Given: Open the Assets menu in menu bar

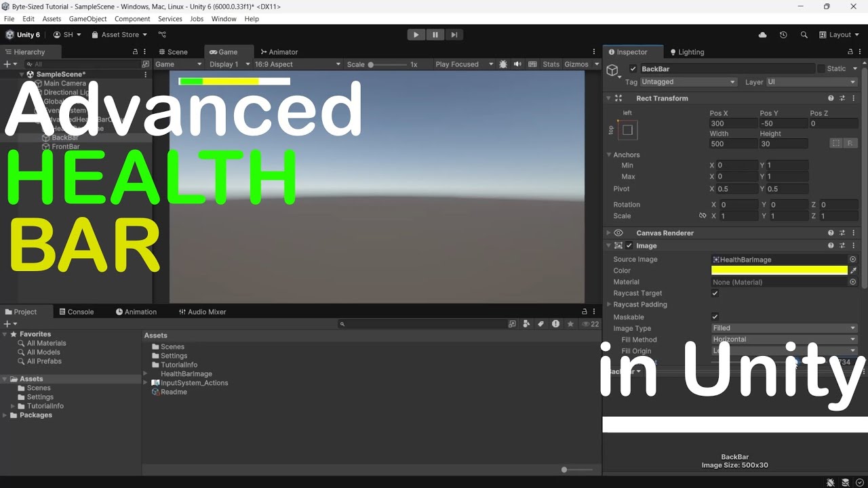Looking at the screenshot, I should click(52, 19).
